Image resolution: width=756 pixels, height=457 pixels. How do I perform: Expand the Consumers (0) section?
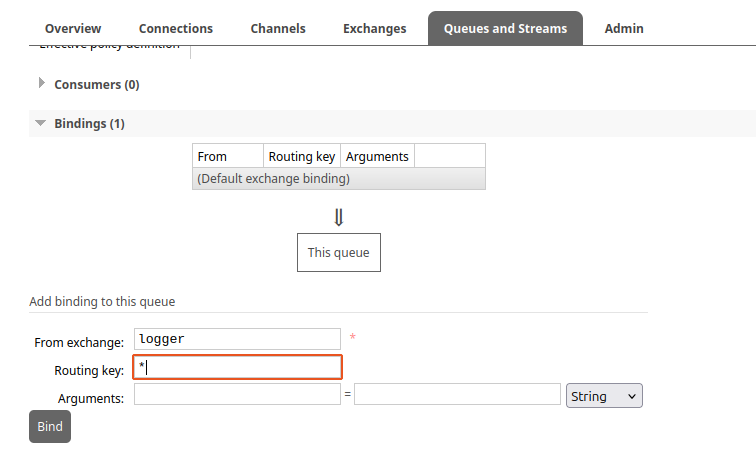(96, 85)
